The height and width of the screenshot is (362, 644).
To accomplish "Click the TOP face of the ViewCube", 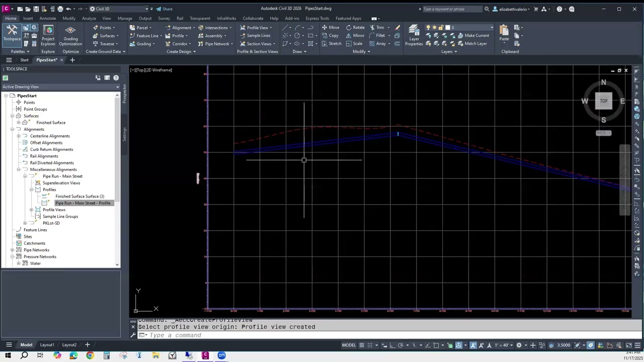I will pyautogui.click(x=603, y=101).
